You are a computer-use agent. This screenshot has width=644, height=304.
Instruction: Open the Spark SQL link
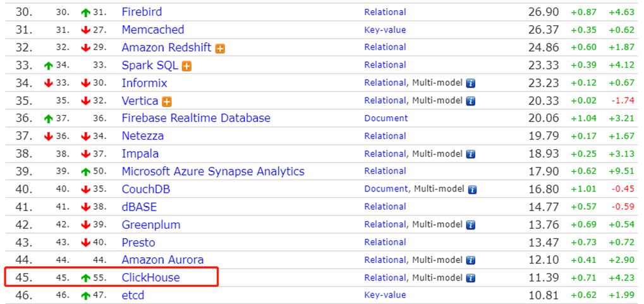(x=150, y=65)
